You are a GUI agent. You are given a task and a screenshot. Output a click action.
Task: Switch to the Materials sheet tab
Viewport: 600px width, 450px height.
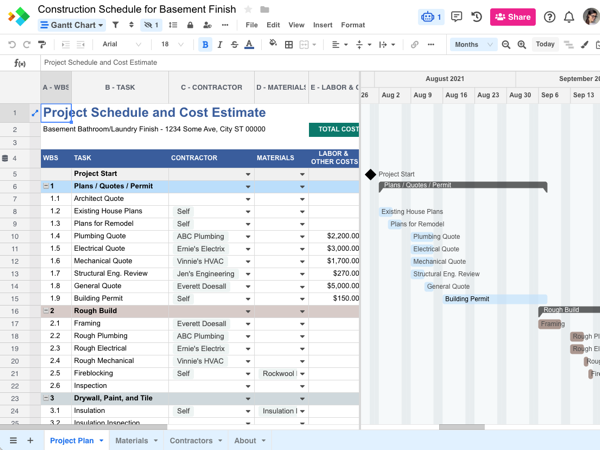(x=131, y=440)
